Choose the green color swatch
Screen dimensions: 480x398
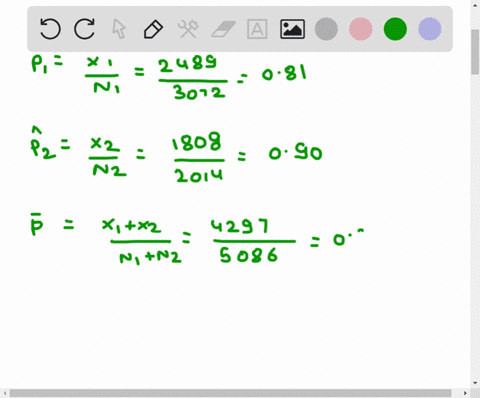pos(395,29)
